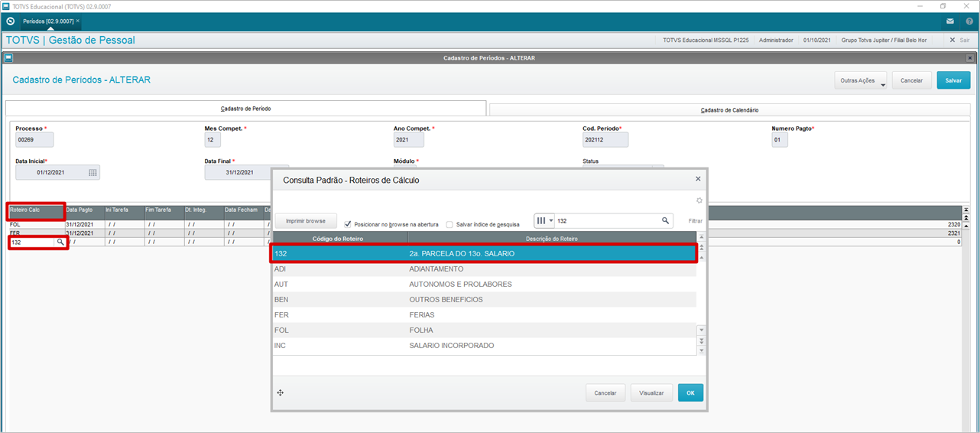Click Filtrar link in the dialog
Screen dimensions: 980x433
coord(695,221)
